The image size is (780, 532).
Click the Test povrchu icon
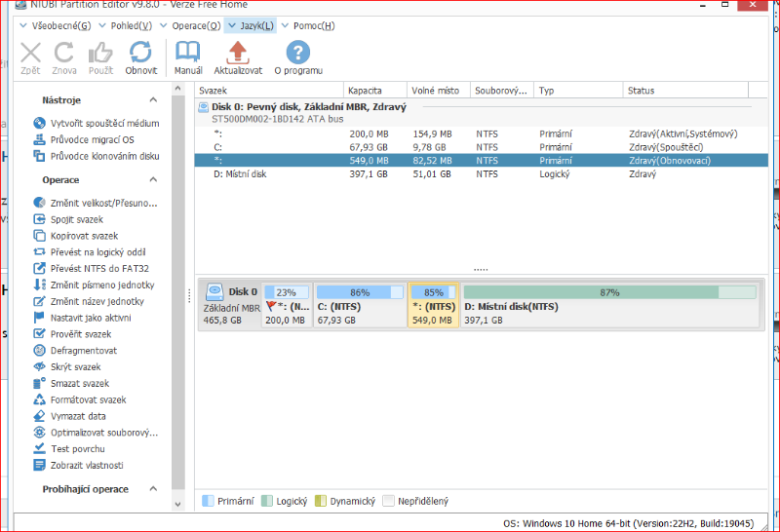(x=39, y=448)
